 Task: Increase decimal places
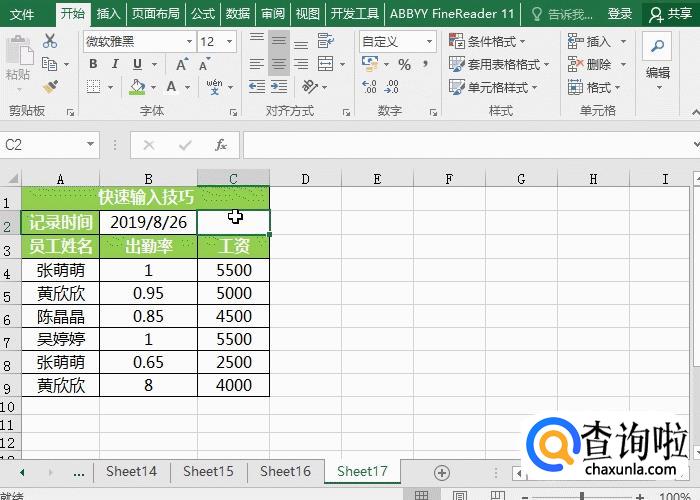click(370, 86)
